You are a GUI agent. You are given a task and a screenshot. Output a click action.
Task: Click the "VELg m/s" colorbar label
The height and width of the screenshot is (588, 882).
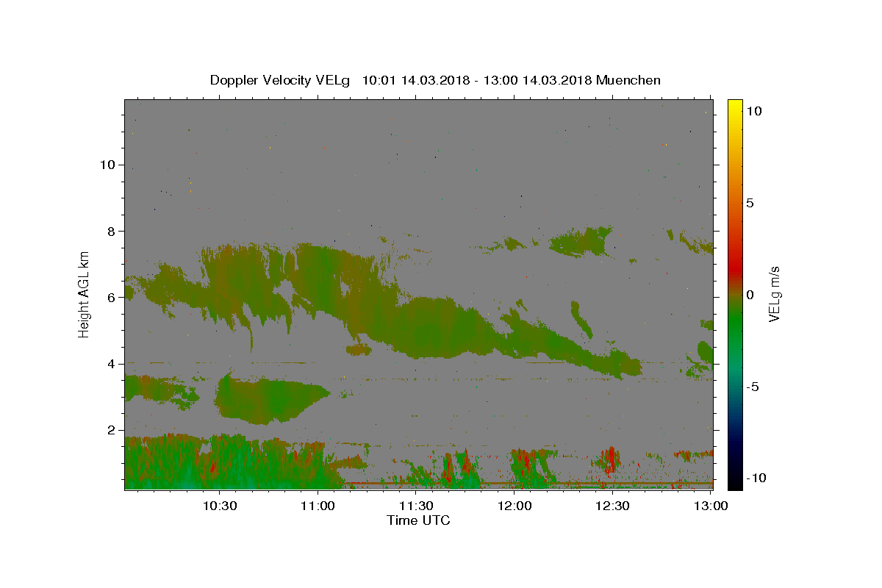[x=774, y=295]
